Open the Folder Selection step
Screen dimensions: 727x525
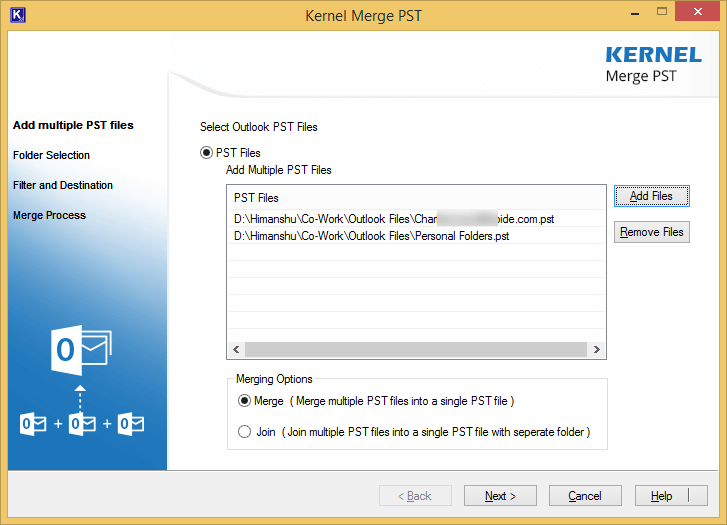click(51, 155)
